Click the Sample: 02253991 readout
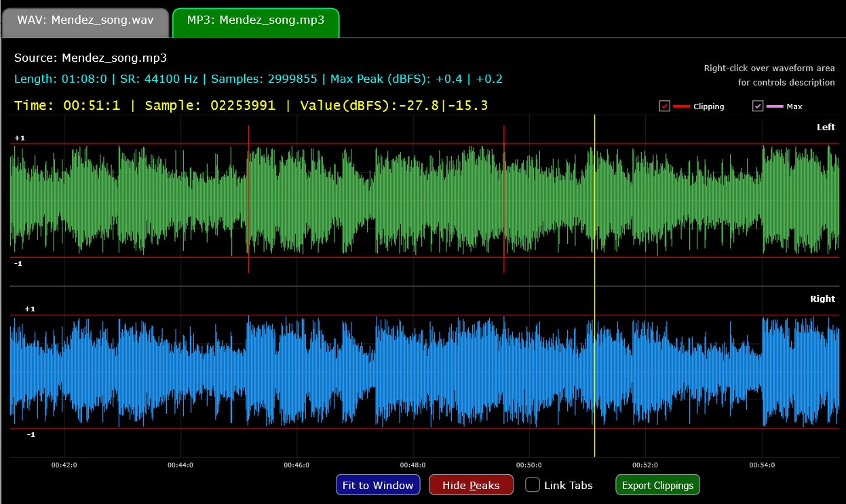Screen dimensions: 846x504 click(210, 105)
